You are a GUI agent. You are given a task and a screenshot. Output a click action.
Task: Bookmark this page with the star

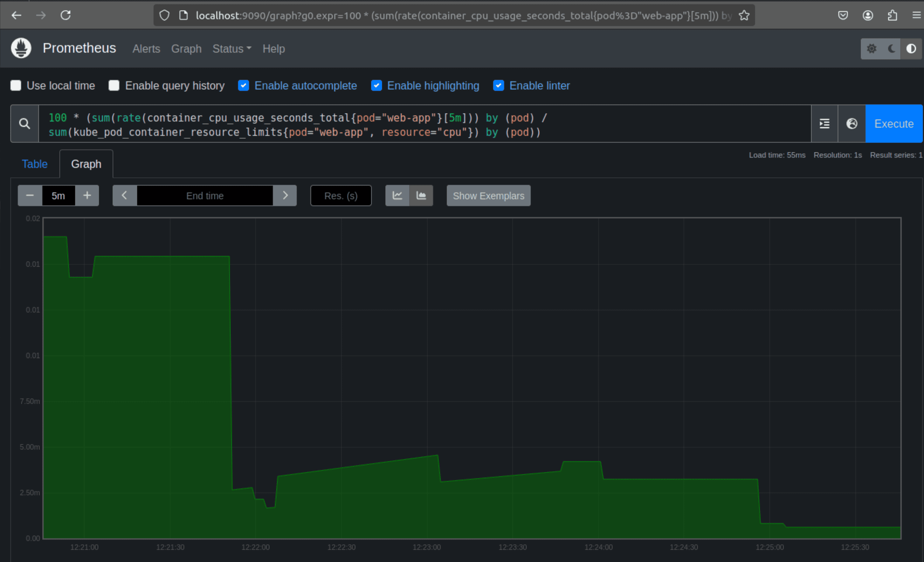[x=744, y=15]
